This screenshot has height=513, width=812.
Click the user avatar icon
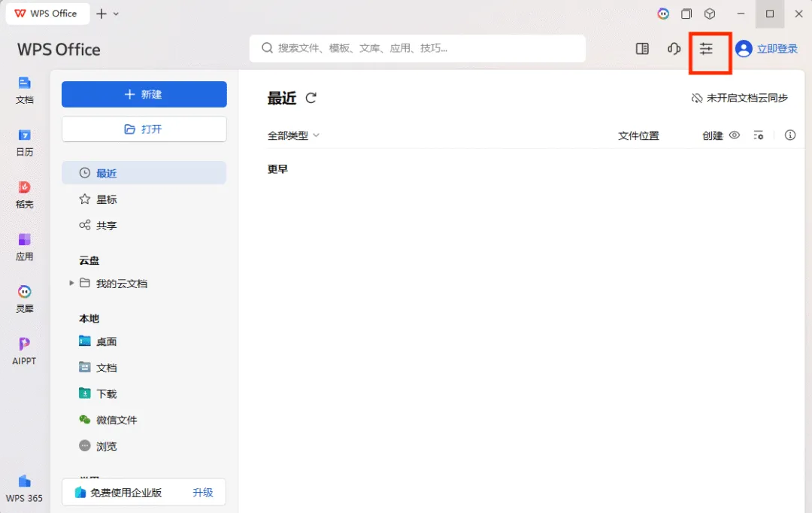[x=744, y=49]
